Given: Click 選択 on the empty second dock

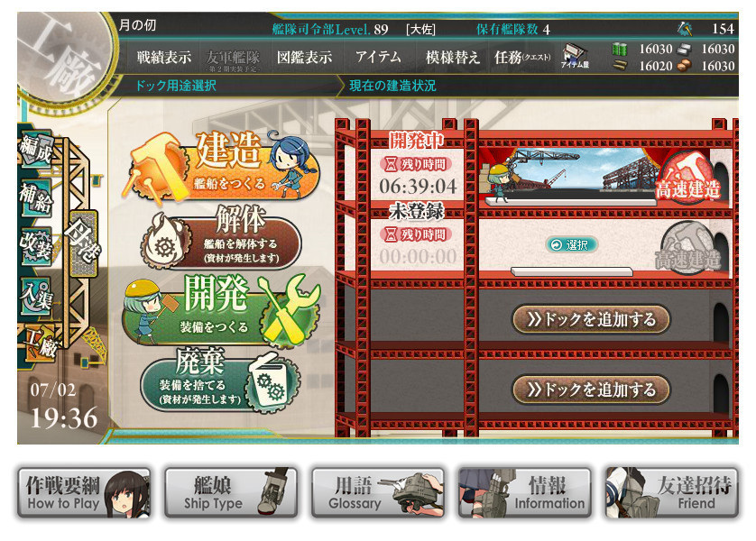Looking at the screenshot, I should [571, 244].
